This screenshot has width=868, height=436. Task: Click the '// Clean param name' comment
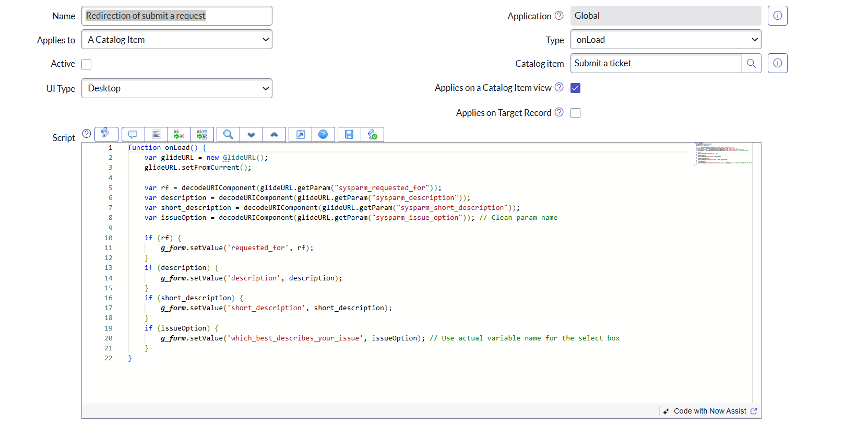tap(518, 218)
